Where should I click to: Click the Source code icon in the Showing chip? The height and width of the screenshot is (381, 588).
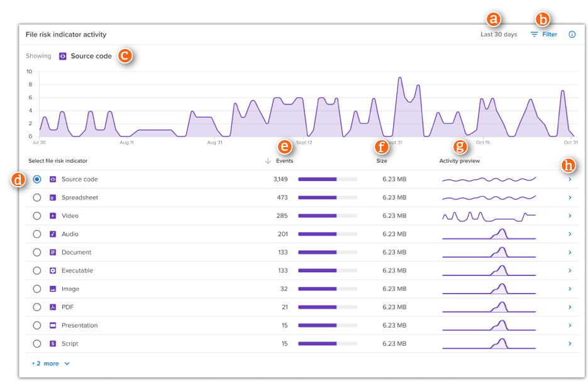[x=63, y=55]
